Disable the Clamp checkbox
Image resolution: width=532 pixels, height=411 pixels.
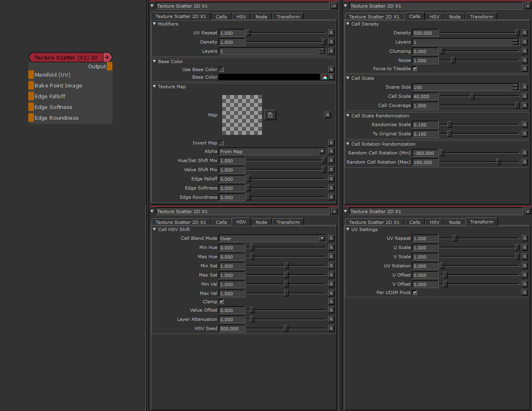pyautogui.click(x=221, y=302)
